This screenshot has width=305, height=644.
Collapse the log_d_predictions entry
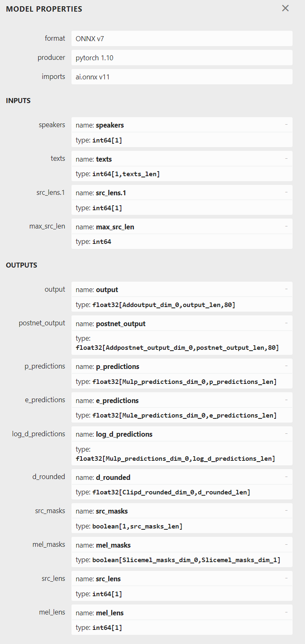[286, 434]
